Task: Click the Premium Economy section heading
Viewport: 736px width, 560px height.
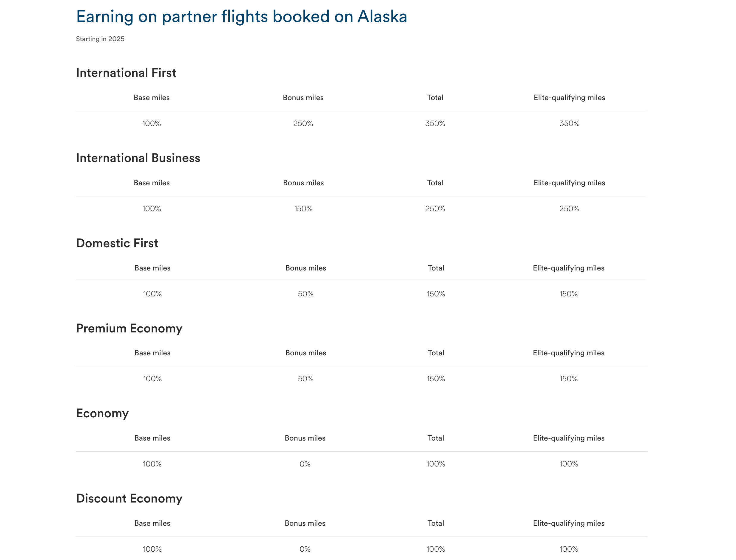Action: pos(129,328)
